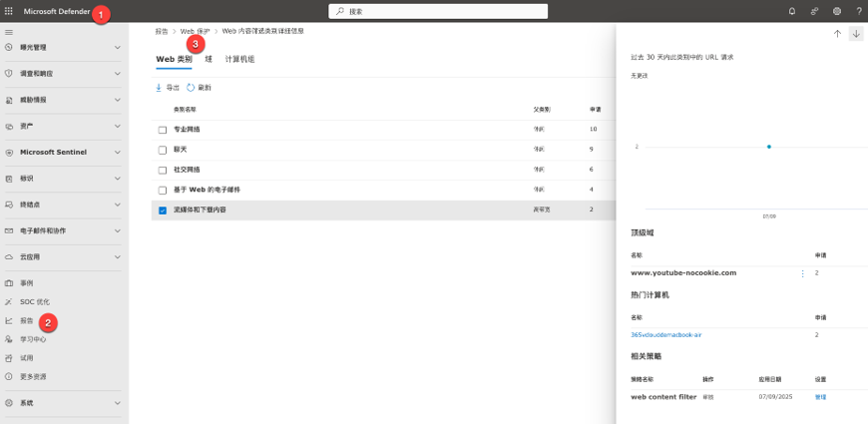The height and width of the screenshot is (424, 868).
Task: Open the notifications bell icon
Action: (792, 11)
